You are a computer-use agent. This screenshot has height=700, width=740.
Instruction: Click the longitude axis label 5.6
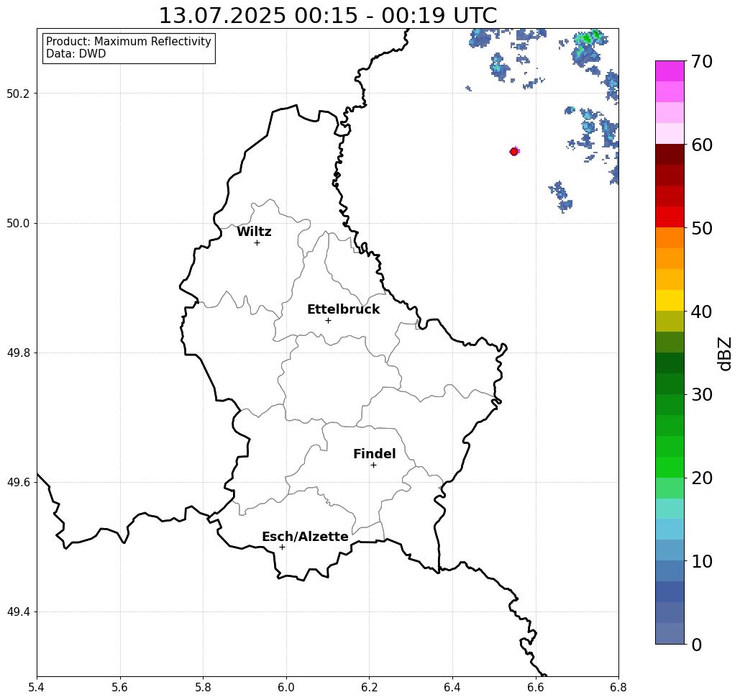(x=120, y=687)
